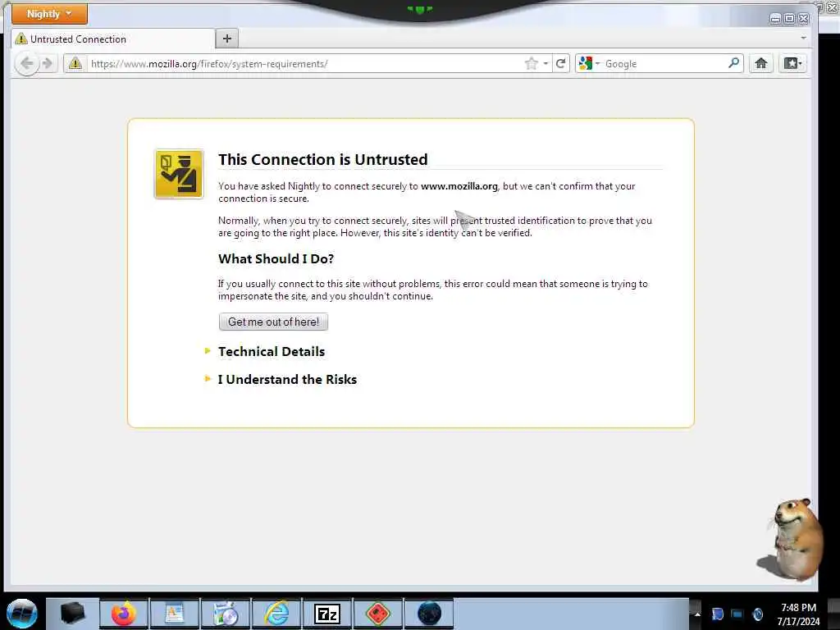Launch Internet Explorer from the taskbar

click(x=277, y=614)
